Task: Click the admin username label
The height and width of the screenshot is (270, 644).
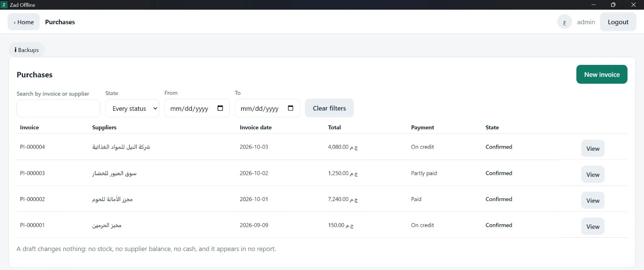Action: [586, 22]
